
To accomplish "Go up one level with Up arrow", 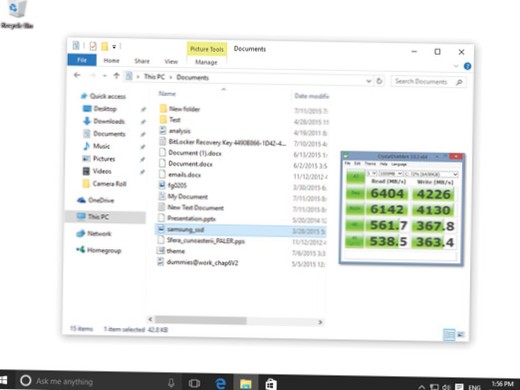I will (116, 76).
